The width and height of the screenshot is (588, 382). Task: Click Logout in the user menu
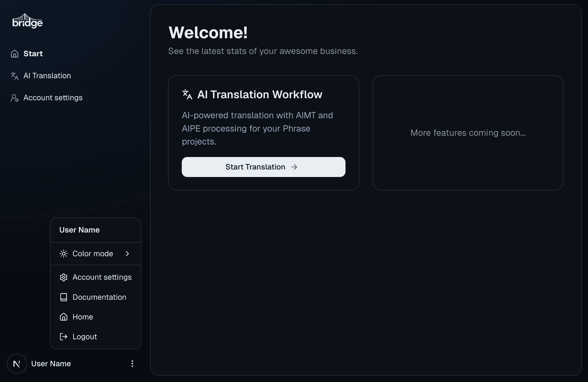tap(85, 337)
